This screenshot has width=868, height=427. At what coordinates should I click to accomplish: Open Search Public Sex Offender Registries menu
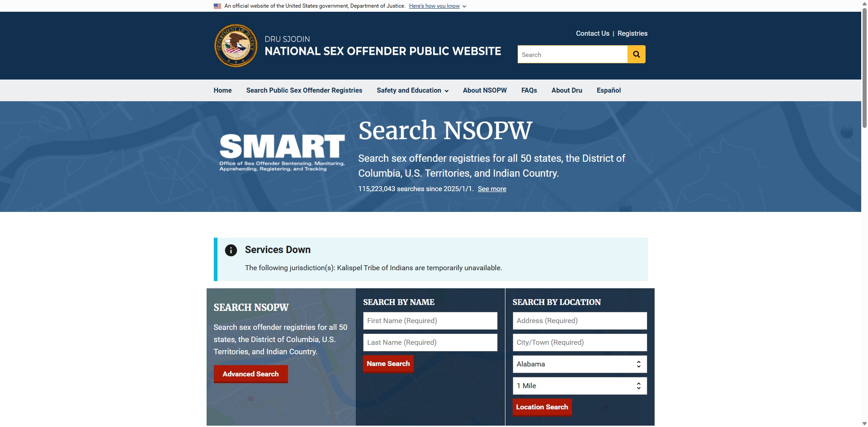(x=304, y=90)
